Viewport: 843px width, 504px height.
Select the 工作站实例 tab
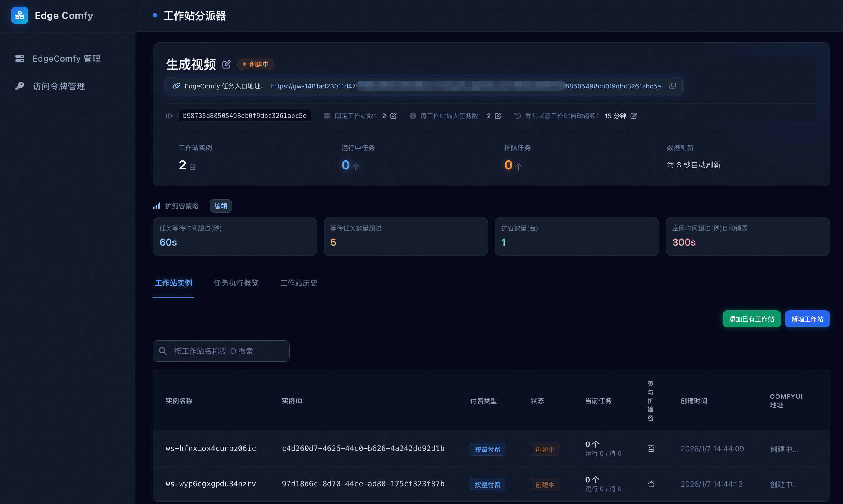point(173,283)
